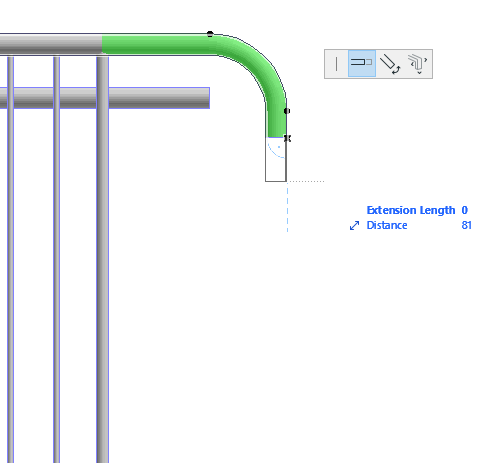Click the Extension Length tracker label
Viewport: 482px width, 463px height.
[x=411, y=210]
